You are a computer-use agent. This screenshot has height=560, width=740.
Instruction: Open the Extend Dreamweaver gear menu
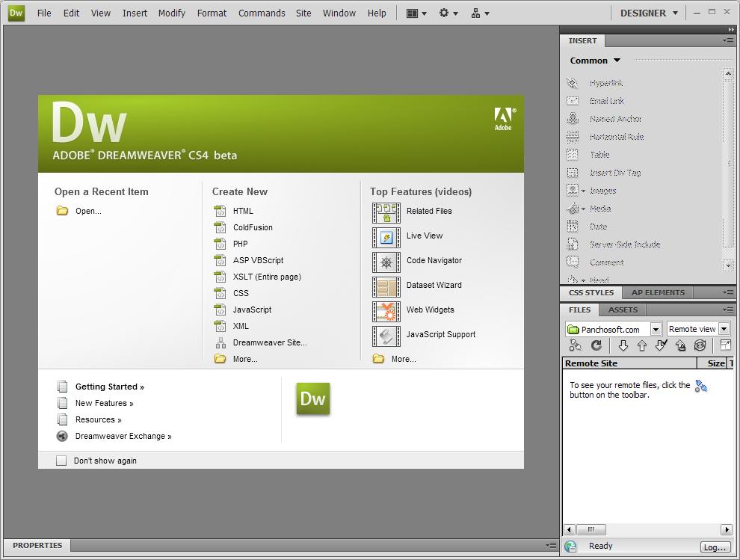tap(448, 13)
